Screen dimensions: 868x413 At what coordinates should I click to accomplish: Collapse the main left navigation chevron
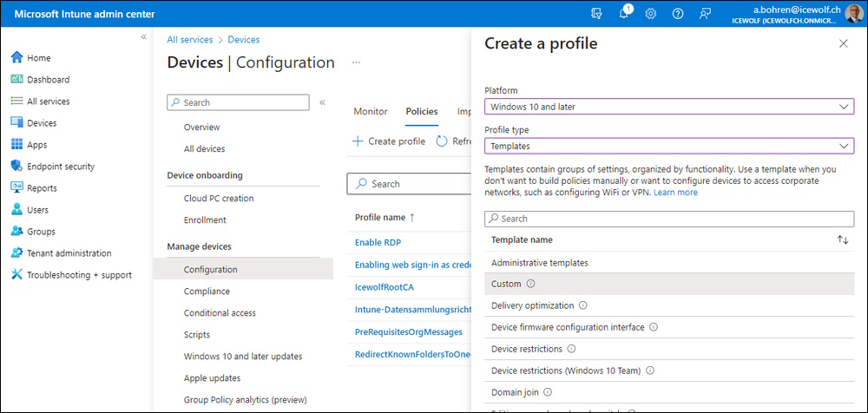point(143,36)
